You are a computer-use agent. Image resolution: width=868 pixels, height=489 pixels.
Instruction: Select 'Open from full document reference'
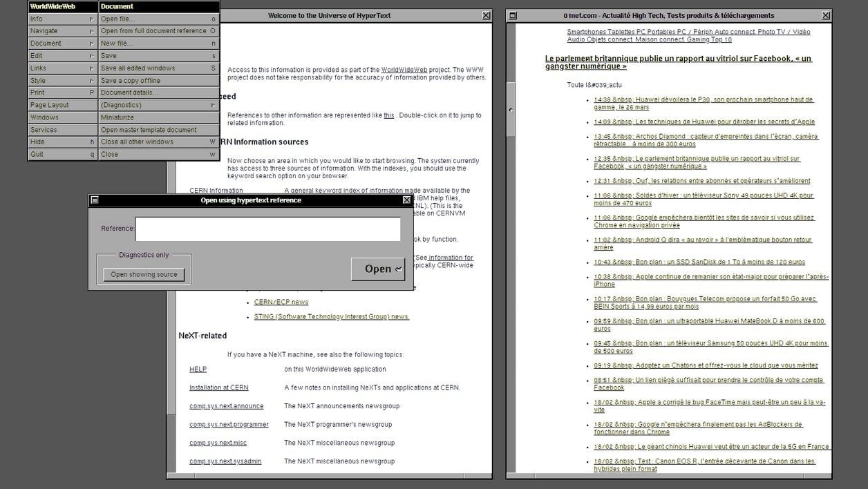tap(159, 31)
